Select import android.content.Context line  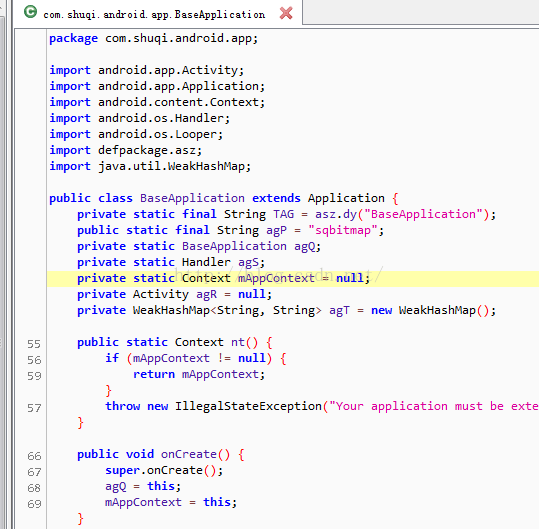[157, 102]
